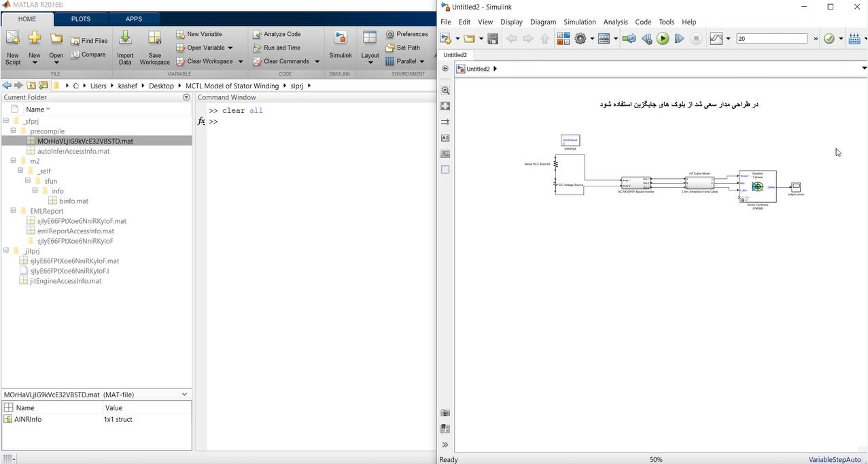Open the Simulink Simulation menu

(579, 22)
